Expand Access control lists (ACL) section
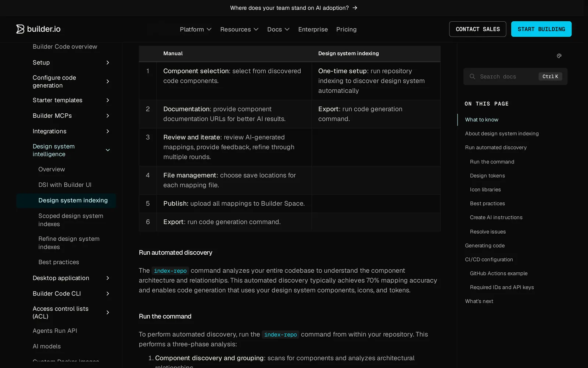The image size is (588, 368). pos(71,312)
